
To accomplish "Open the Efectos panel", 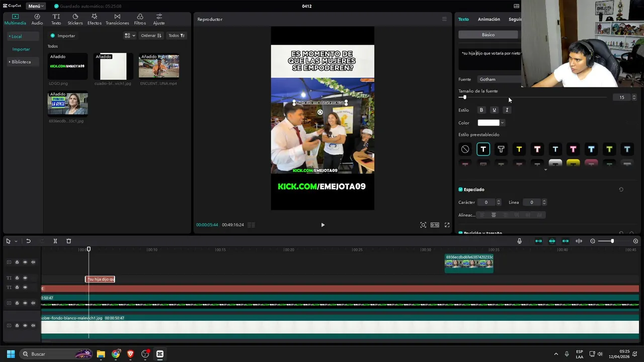I will tap(94, 19).
